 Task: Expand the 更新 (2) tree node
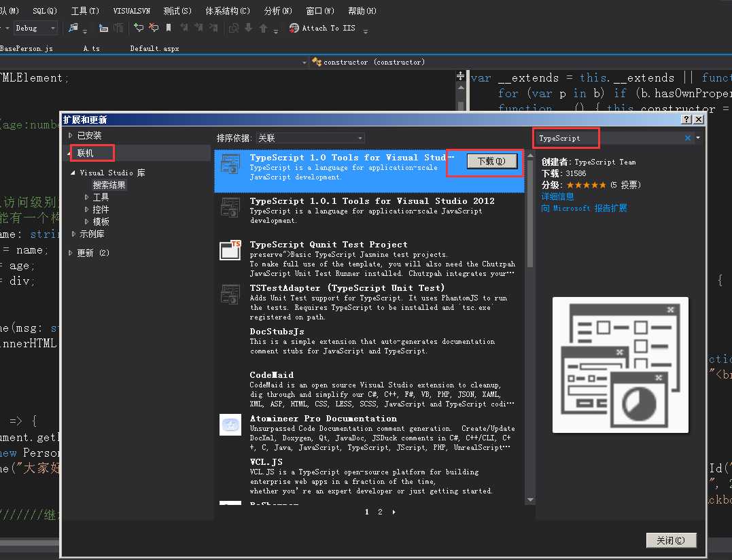[x=71, y=253]
